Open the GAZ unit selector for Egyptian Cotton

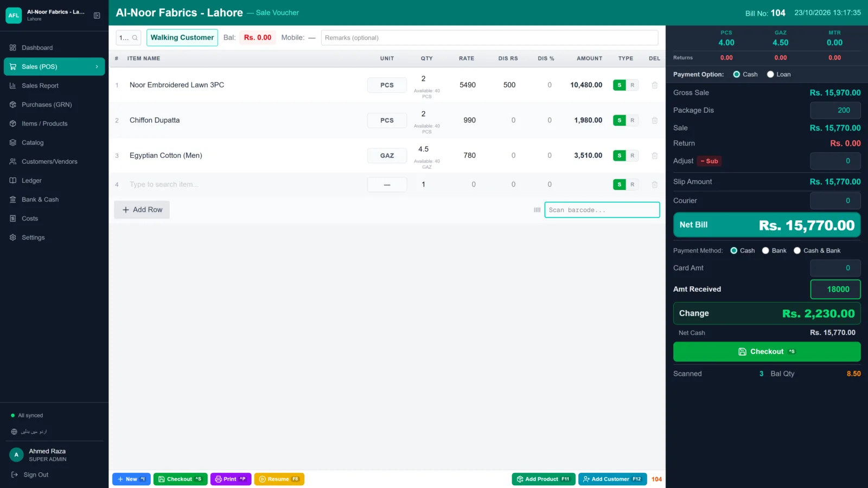pos(387,156)
